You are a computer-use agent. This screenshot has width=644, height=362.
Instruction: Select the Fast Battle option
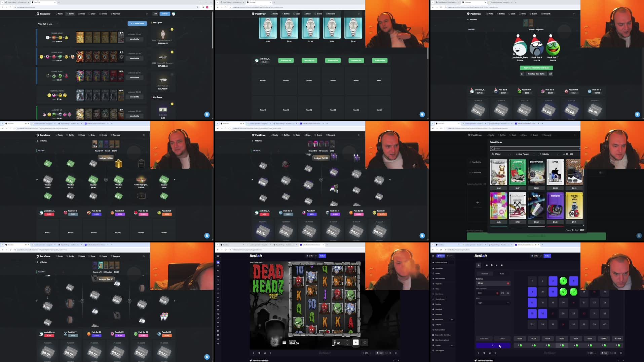475,162
